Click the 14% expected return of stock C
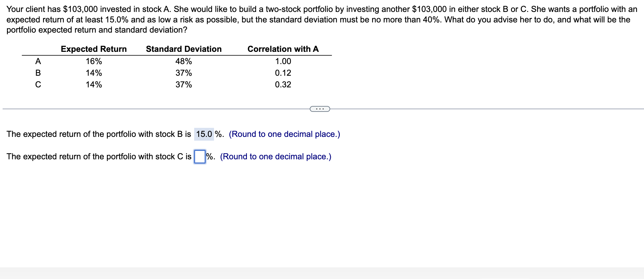Image resolution: width=644 pixels, height=279 pixels. click(94, 85)
